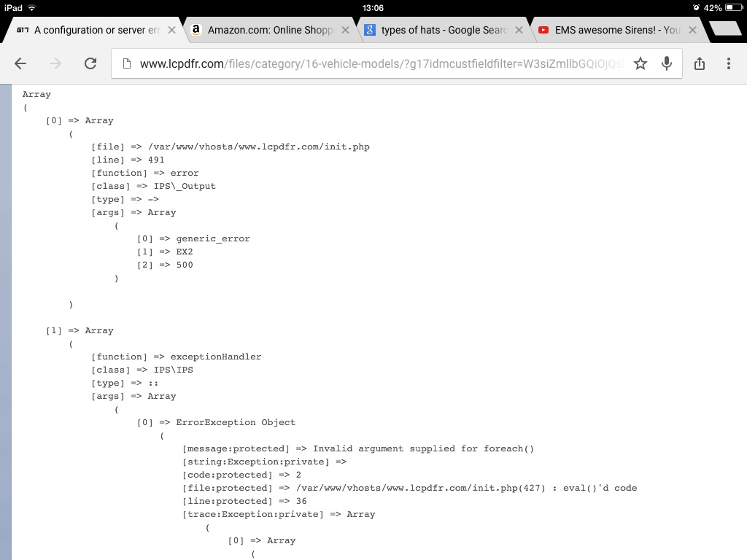Click the Wi-Fi icon in status bar
Screen dimensions: 747x560
click(x=32, y=7)
